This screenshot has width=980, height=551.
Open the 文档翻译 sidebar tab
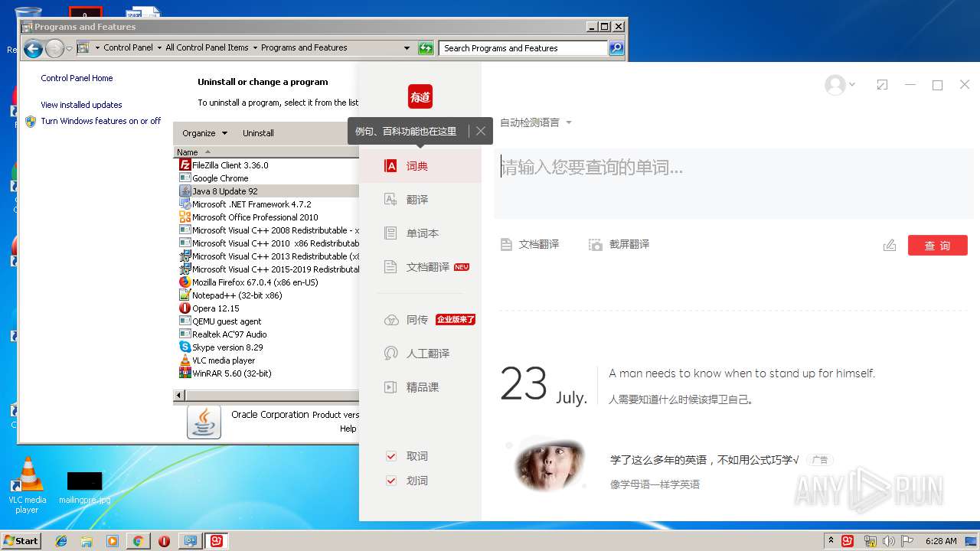pos(420,267)
